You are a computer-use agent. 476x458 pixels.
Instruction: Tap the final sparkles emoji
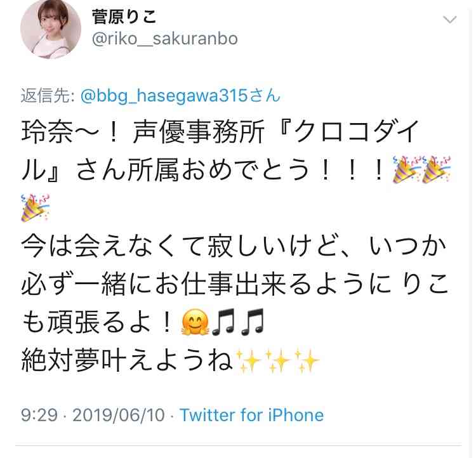coord(307,360)
